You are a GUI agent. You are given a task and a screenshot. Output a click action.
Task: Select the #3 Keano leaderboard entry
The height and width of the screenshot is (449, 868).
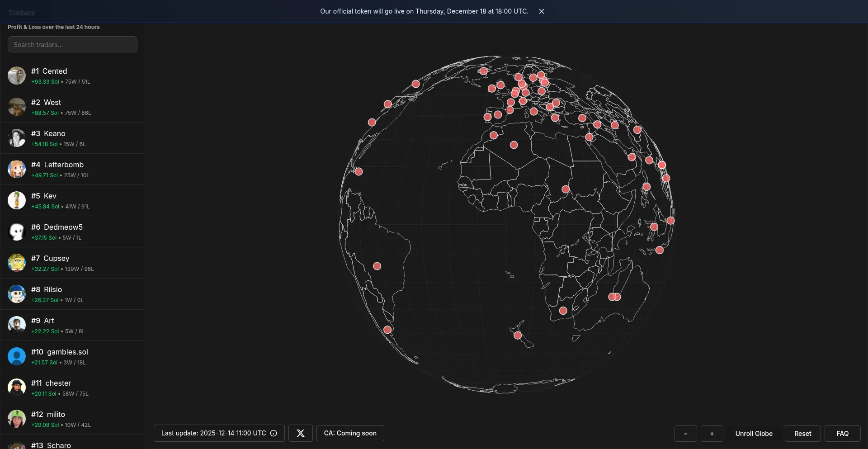(x=72, y=138)
